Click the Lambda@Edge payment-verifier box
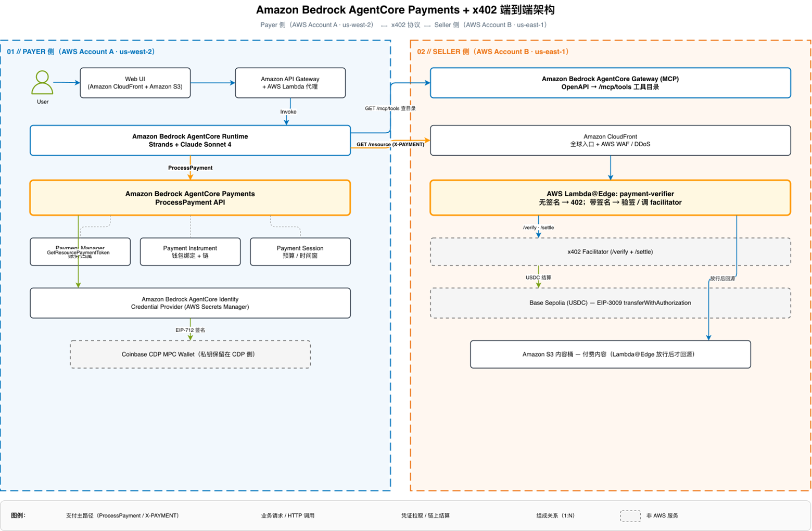The width and height of the screenshot is (812, 531). 610,198
